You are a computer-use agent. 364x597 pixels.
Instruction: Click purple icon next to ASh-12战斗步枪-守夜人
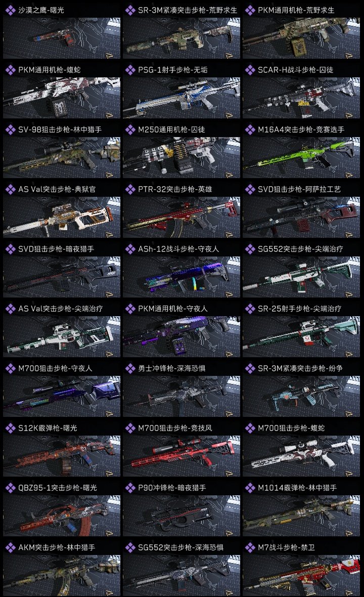click(x=130, y=249)
